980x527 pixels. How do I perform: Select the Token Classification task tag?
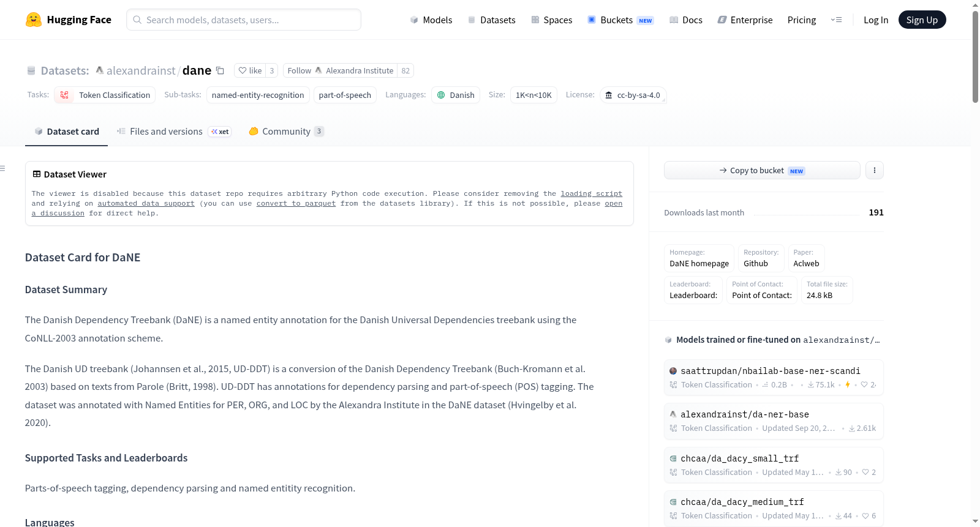(x=105, y=95)
